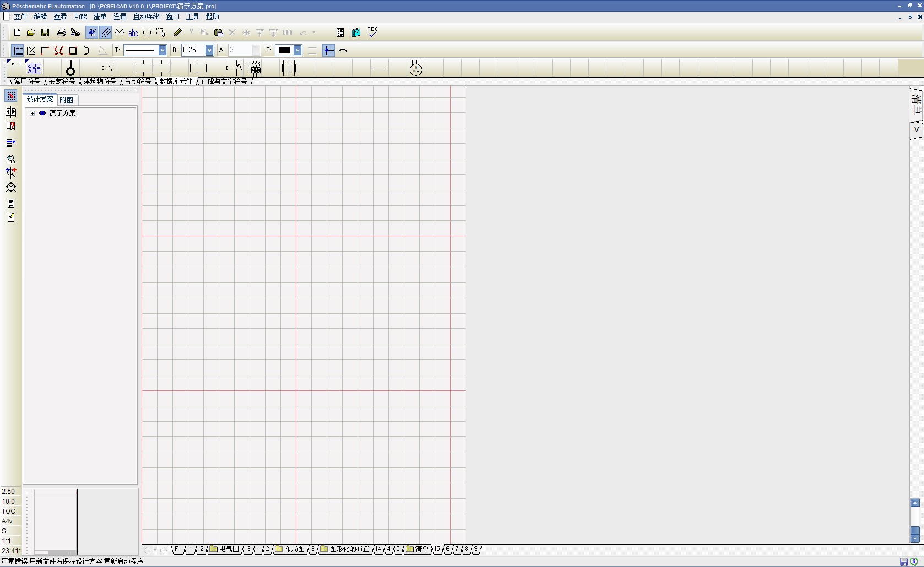Click the page-with-pencil edit icon in the sidebar

click(x=11, y=217)
